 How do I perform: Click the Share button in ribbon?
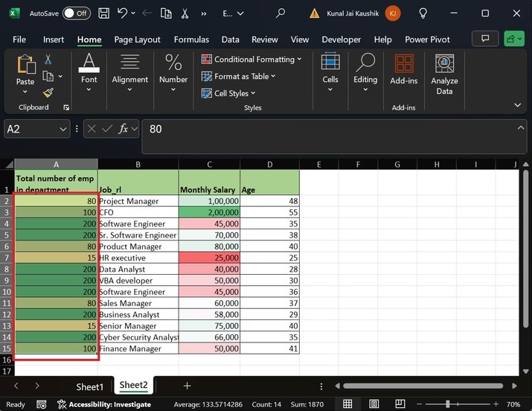click(513, 39)
